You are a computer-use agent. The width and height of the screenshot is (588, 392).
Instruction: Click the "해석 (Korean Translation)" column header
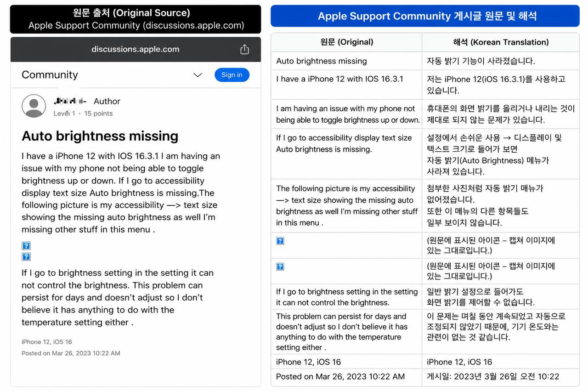pos(501,42)
